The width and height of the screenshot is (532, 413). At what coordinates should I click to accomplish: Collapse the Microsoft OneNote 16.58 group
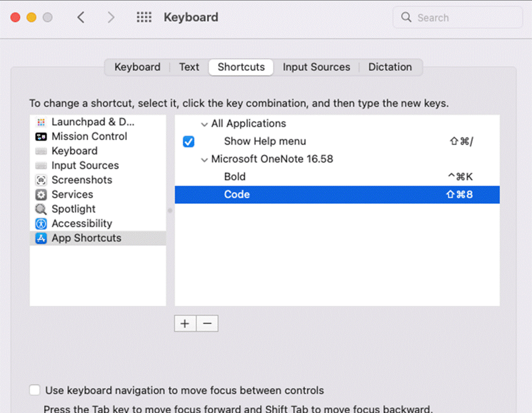tap(204, 160)
